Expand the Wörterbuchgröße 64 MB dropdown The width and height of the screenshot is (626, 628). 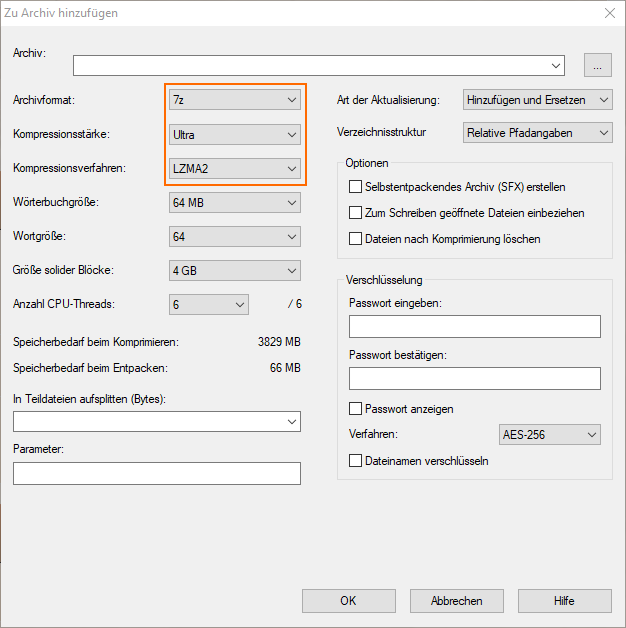pos(235,203)
